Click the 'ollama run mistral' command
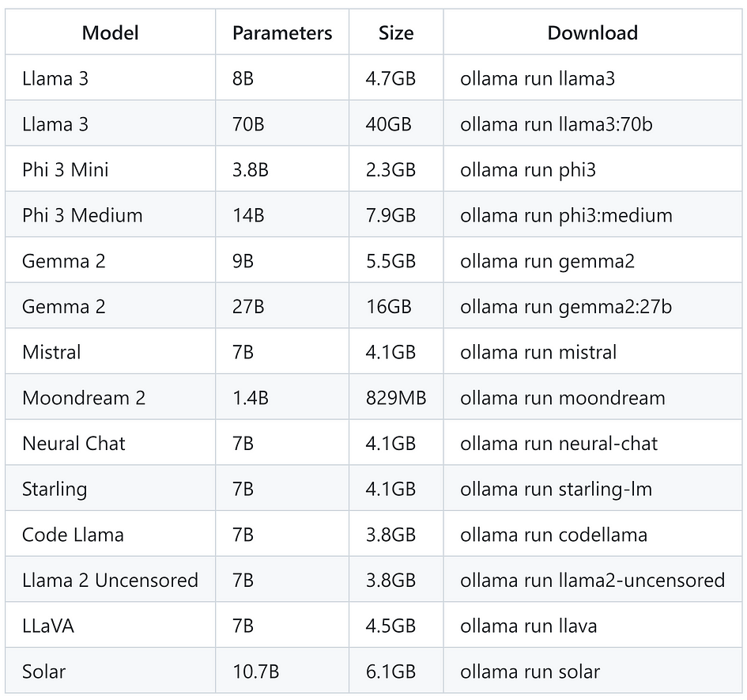This screenshot has height=700, width=747. [x=538, y=353]
